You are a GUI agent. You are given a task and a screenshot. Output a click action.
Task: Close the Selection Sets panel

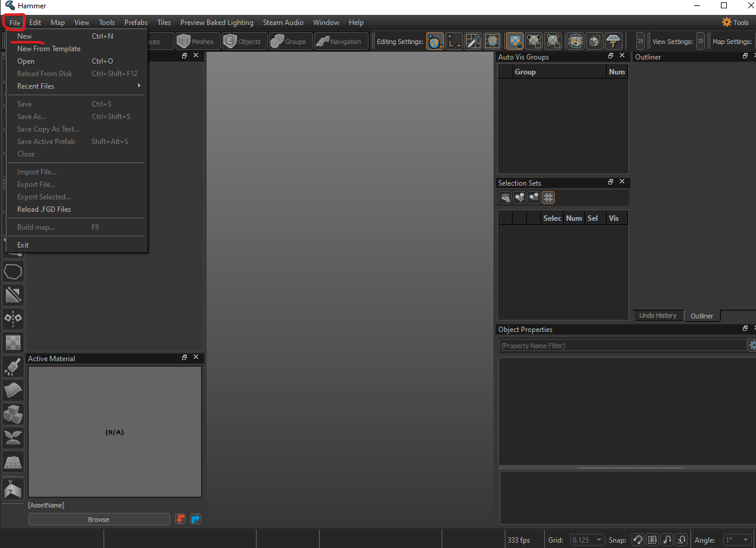622,182
